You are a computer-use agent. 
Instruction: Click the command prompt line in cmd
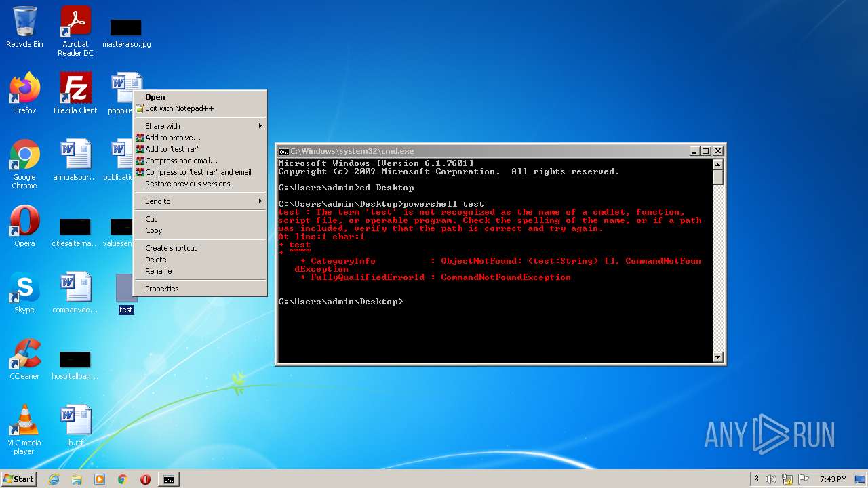click(340, 302)
